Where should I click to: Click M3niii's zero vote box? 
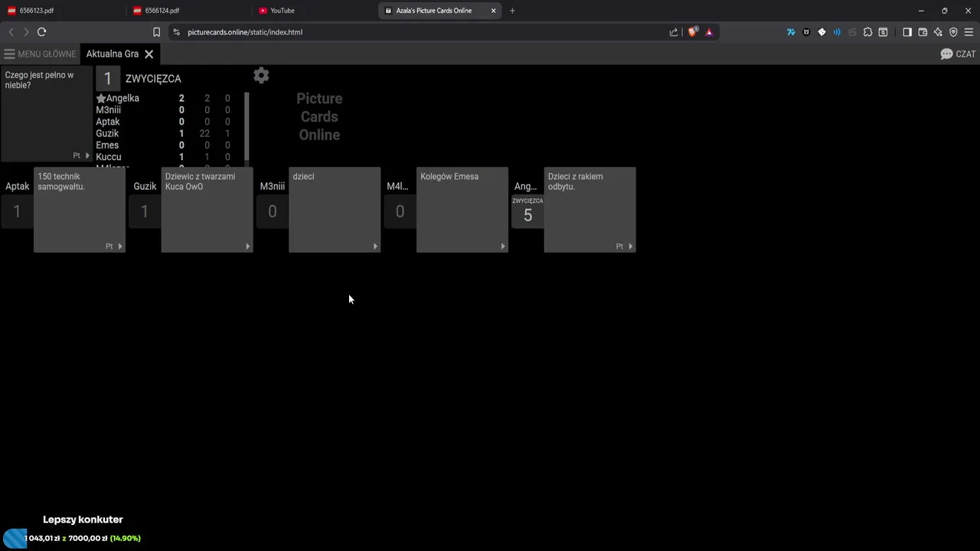pyautogui.click(x=273, y=212)
